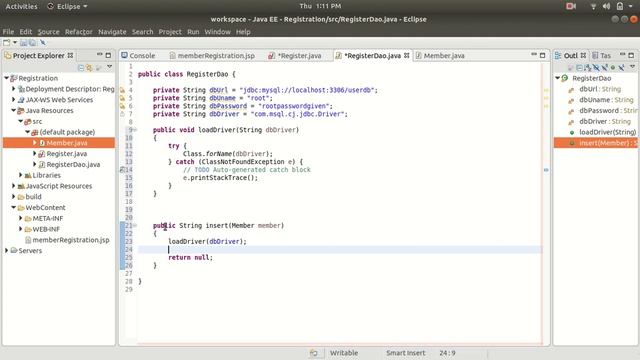This screenshot has height=360, width=640.
Task: Select dbUrl field in the Outline
Action: (600, 89)
